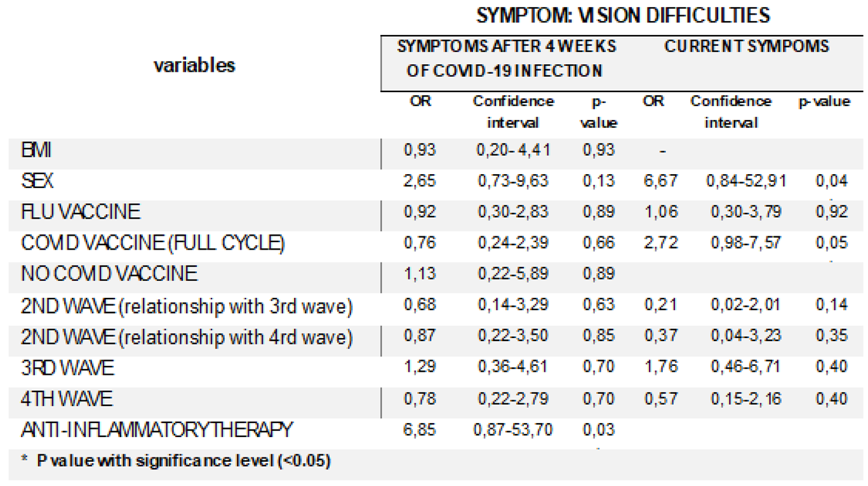Viewport: 868px width, 486px height.
Task: Select the odds ratio value 2,72
Action: point(660,243)
